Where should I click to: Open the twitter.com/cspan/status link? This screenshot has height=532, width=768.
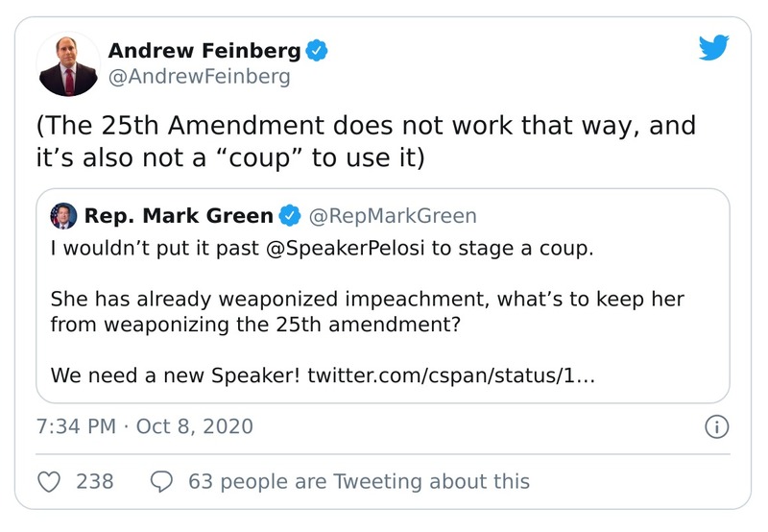point(451,374)
